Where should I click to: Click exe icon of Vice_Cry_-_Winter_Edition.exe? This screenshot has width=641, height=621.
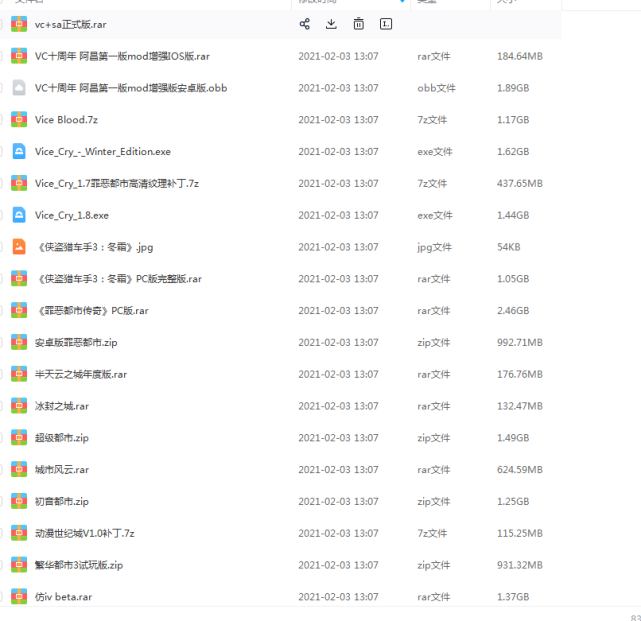tap(19, 151)
